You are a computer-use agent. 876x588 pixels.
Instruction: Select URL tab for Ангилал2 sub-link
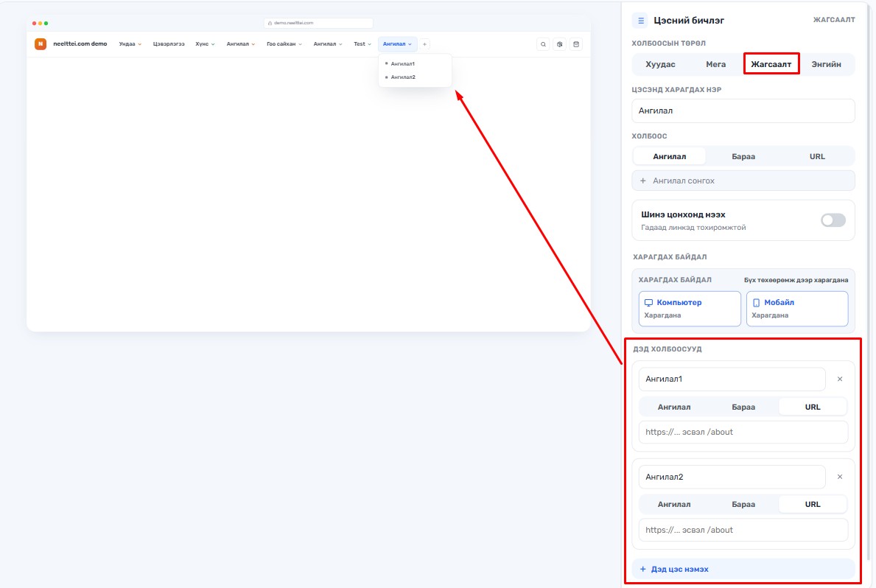(x=813, y=504)
